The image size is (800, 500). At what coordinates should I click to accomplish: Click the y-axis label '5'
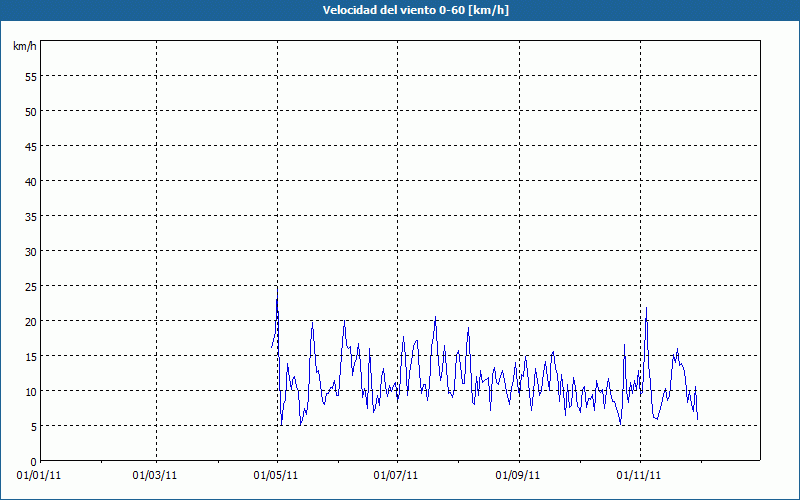[34, 427]
